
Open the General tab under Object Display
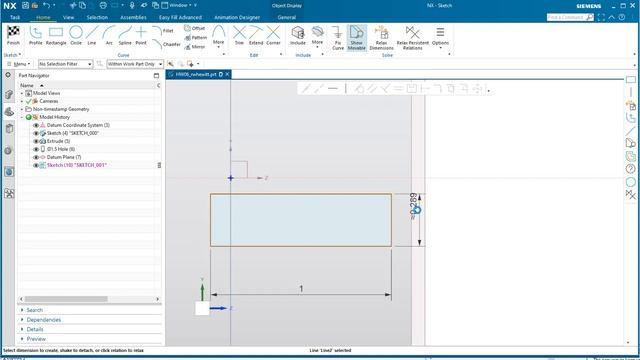[287, 18]
